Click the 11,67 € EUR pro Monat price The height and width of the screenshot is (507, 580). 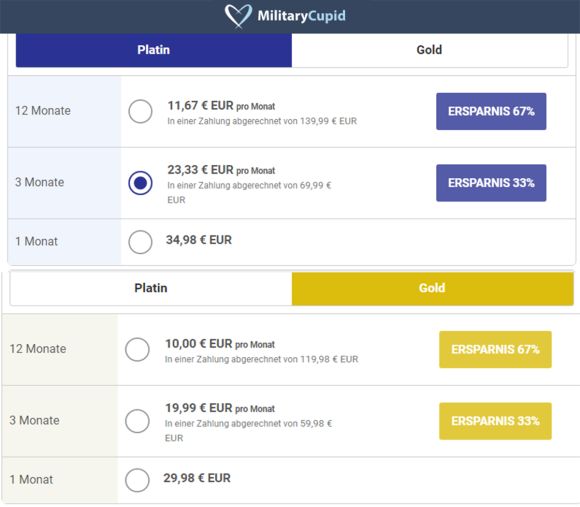tap(221, 106)
